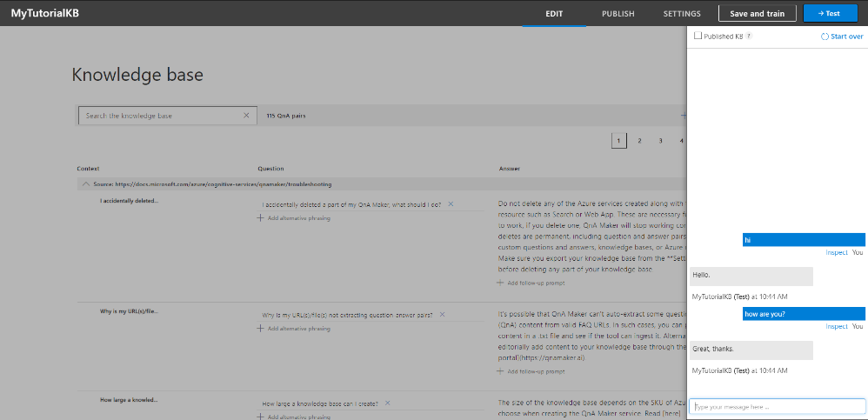This screenshot has width=868, height=420.
Task: Go to page 3 of QnA pairs
Action: click(x=660, y=141)
